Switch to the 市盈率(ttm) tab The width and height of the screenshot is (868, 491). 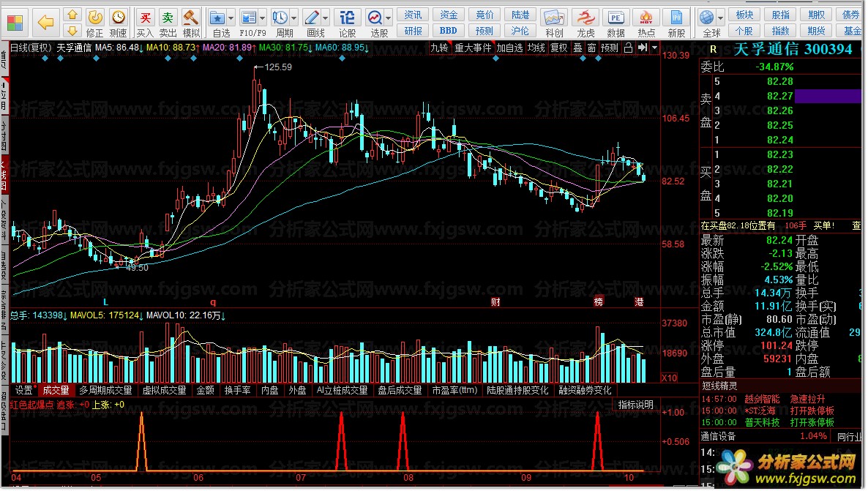(x=454, y=390)
